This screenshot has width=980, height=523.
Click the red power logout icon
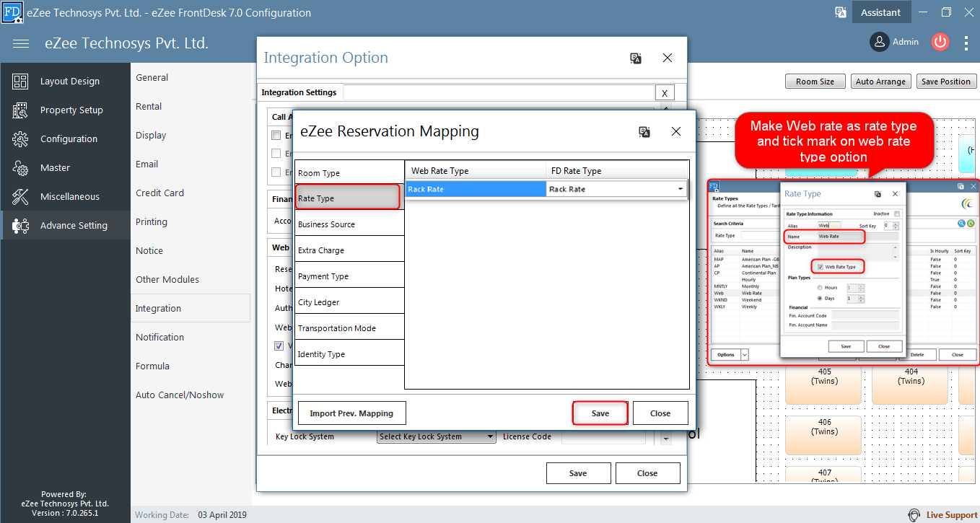click(940, 42)
